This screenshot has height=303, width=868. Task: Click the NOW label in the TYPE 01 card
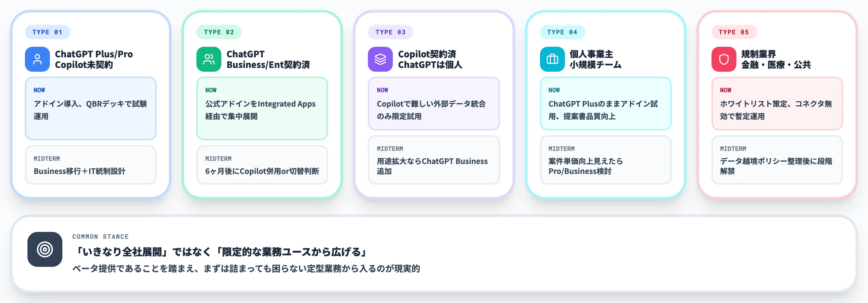tap(39, 90)
